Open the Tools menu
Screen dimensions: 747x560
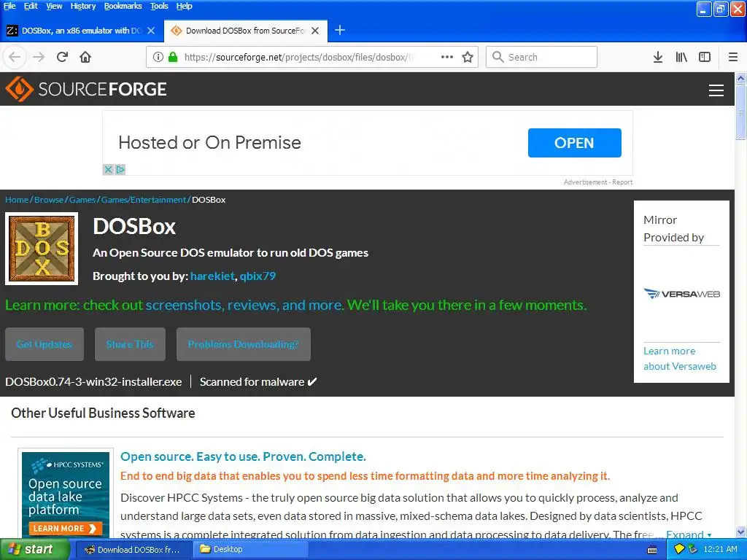(159, 6)
